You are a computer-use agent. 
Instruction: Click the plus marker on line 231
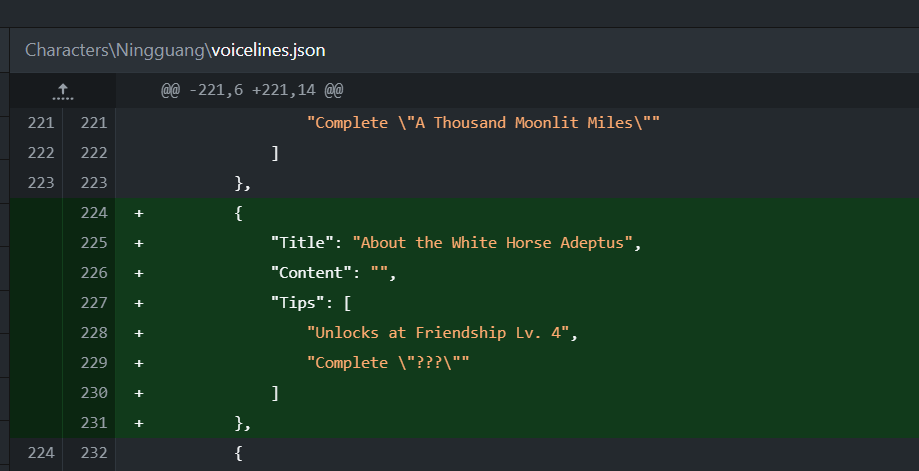click(139, 423)
